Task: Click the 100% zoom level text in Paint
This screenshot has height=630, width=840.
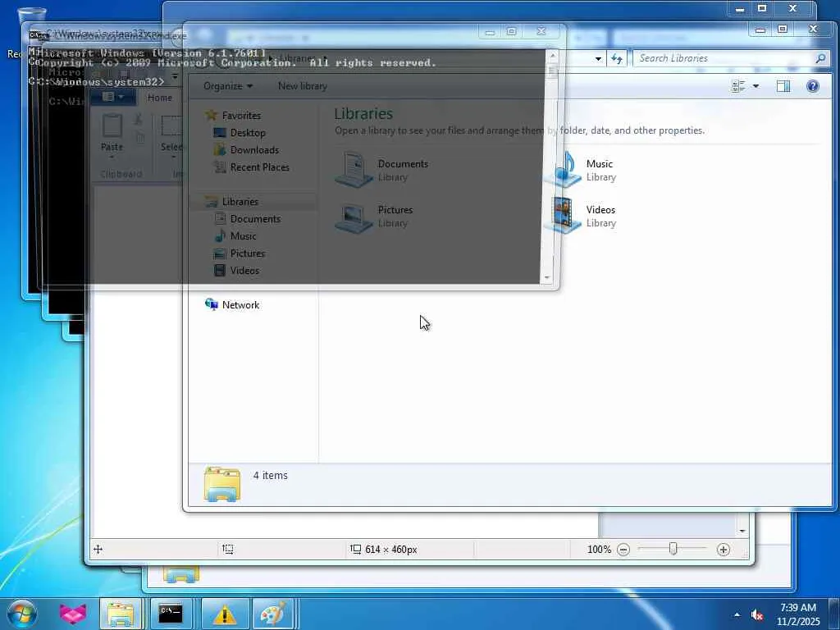Action: [599, 549]
